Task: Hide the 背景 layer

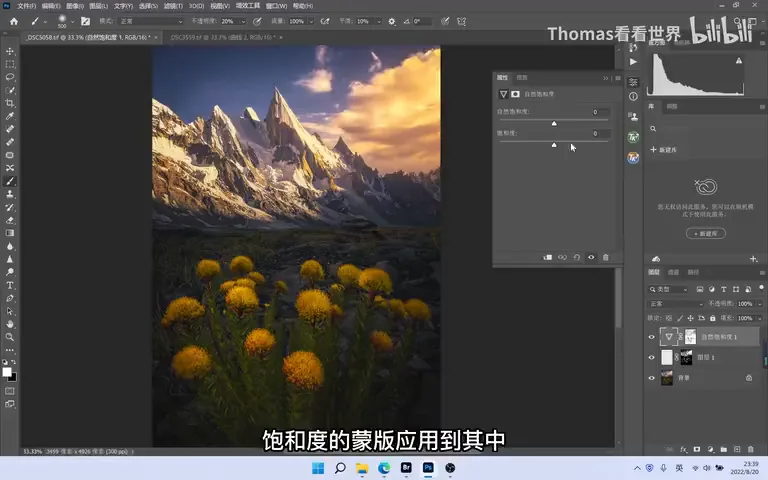Action: coord(651,378)
